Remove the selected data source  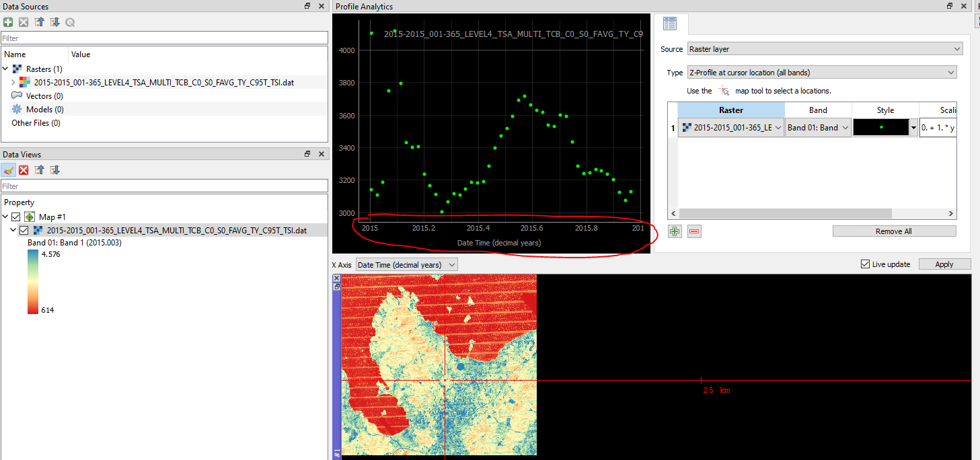(x=23, y=22)
